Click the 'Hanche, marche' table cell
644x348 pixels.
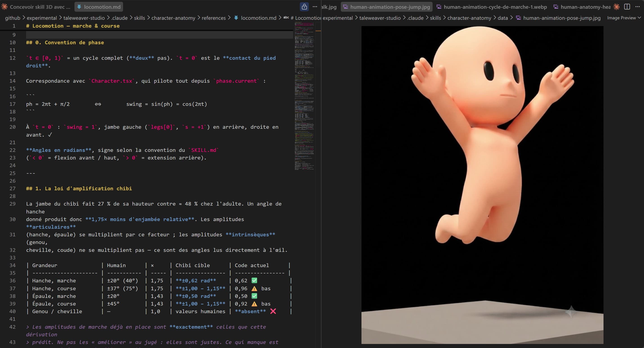coord(54,281)
